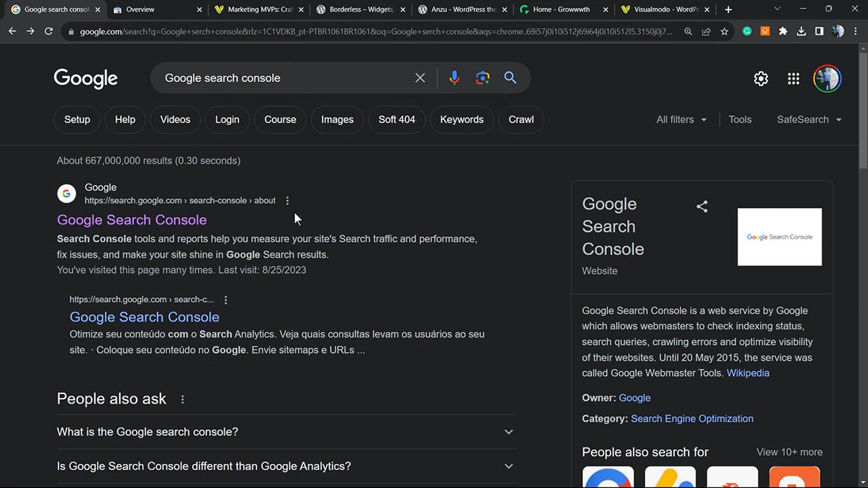The image size is (868, 488).
Task: Select the Soft 404 filter chip
Action: point(397,120)
